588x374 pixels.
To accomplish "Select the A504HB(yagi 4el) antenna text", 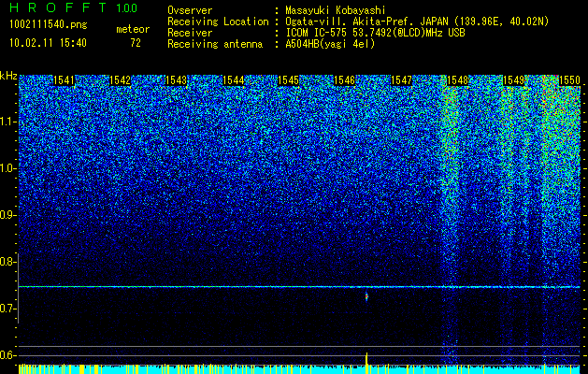I will coord(330,44).
